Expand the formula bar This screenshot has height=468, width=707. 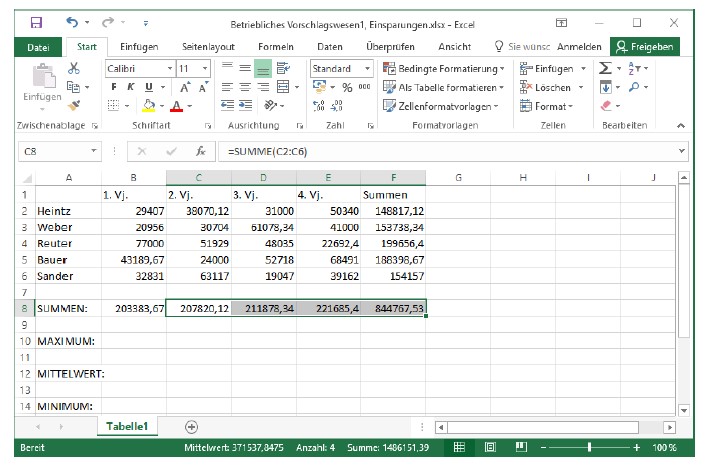pyautogui.click(x=682, y=151)
